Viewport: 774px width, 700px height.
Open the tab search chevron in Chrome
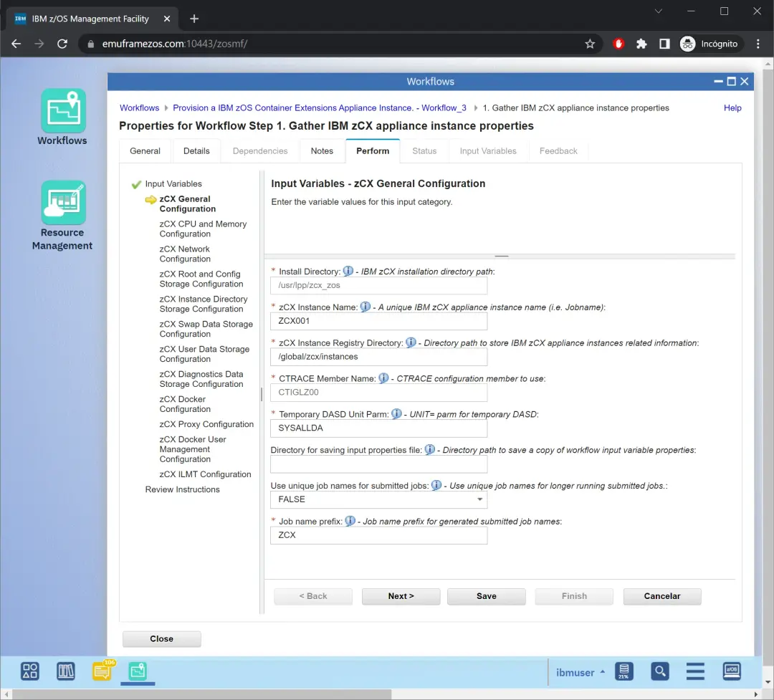tap(658, 11)
